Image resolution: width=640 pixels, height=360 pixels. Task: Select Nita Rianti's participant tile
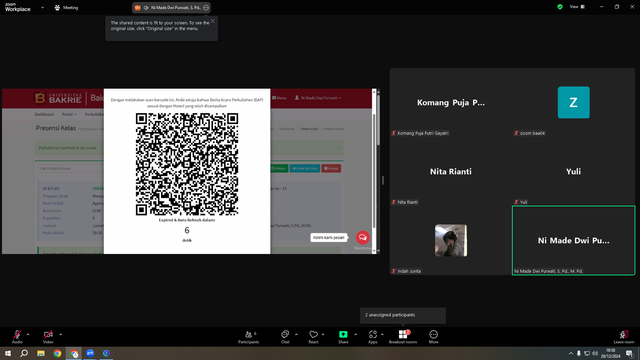[x=451, y=171]
